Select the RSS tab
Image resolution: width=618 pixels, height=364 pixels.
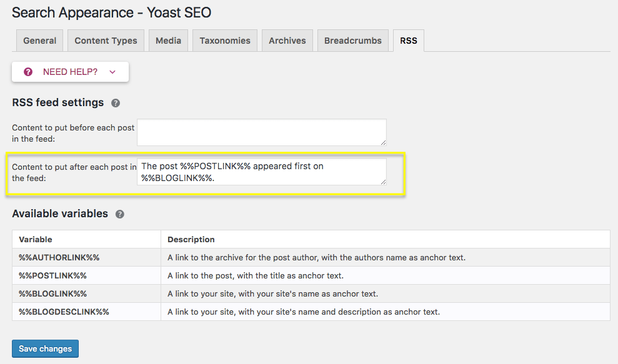(x=409, y=41)
